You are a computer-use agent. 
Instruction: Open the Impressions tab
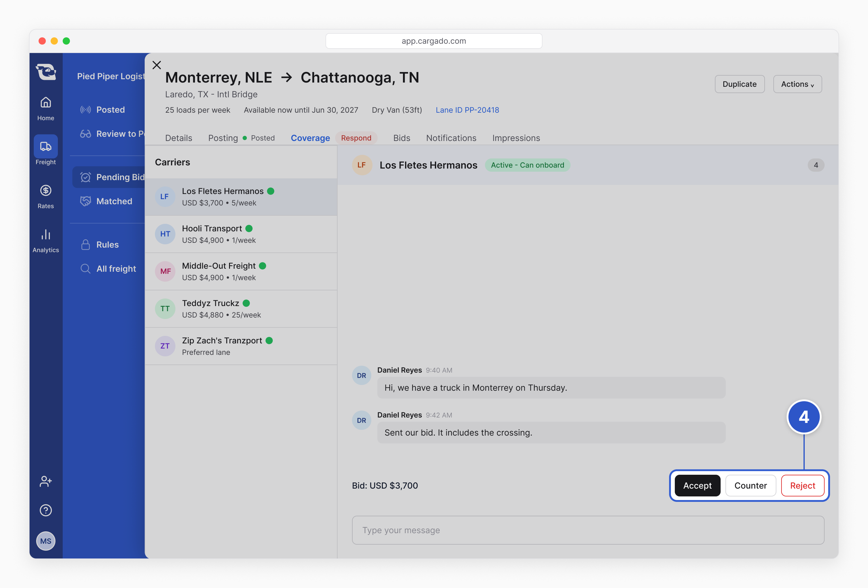pos(516,138)
